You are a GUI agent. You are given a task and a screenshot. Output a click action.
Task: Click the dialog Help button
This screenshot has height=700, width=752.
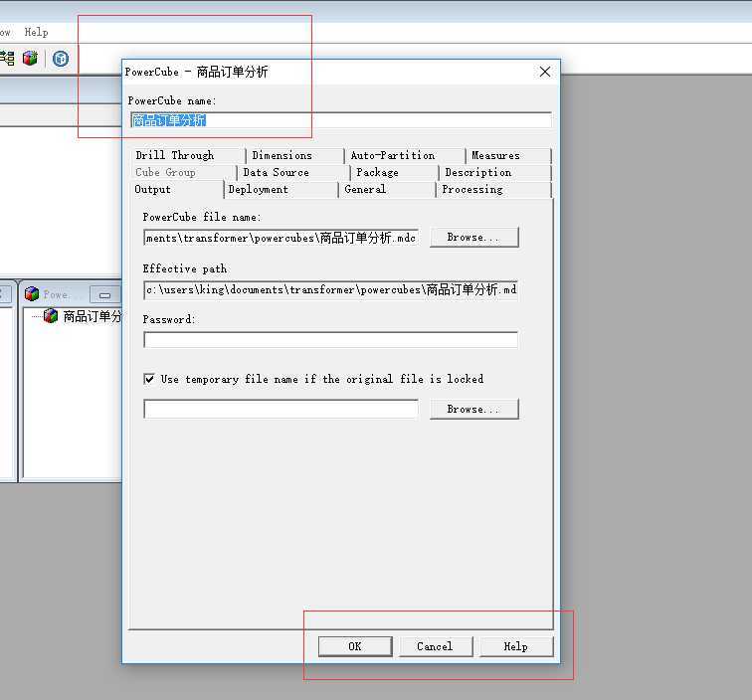coord(515,646)
